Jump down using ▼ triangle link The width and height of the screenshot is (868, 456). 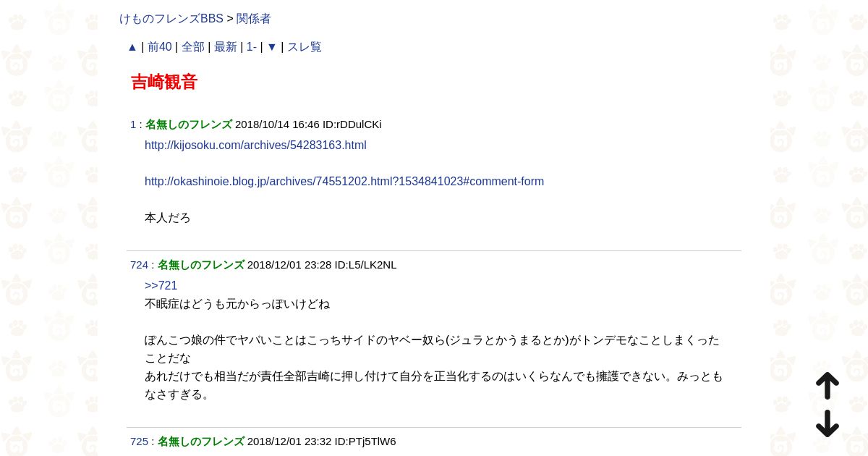pos(272,47)
